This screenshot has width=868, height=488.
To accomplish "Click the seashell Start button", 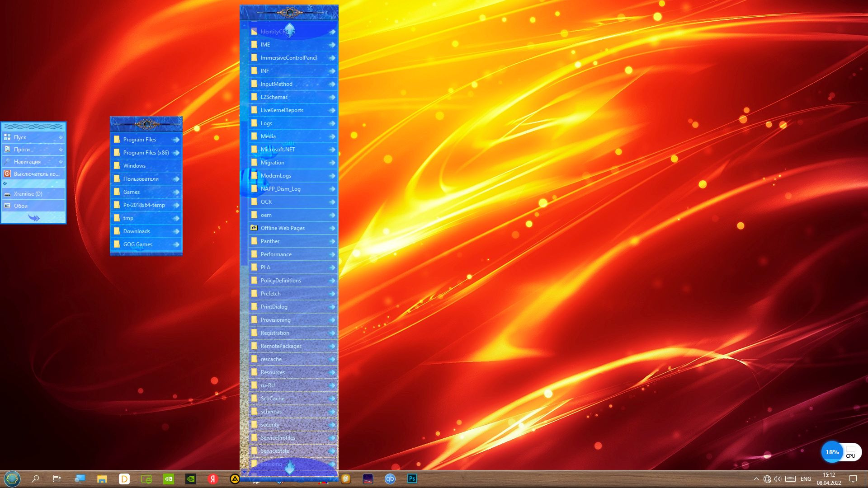I will (12, 479).
